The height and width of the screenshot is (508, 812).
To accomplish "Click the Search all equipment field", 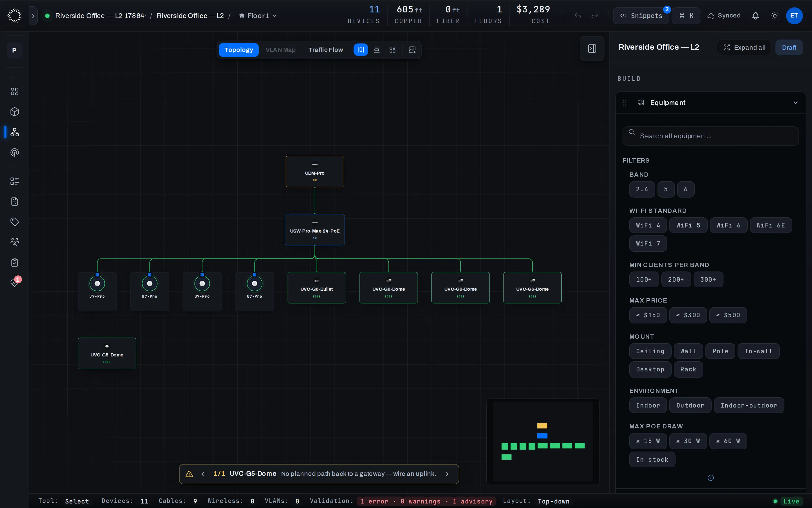I will point(710,136).
